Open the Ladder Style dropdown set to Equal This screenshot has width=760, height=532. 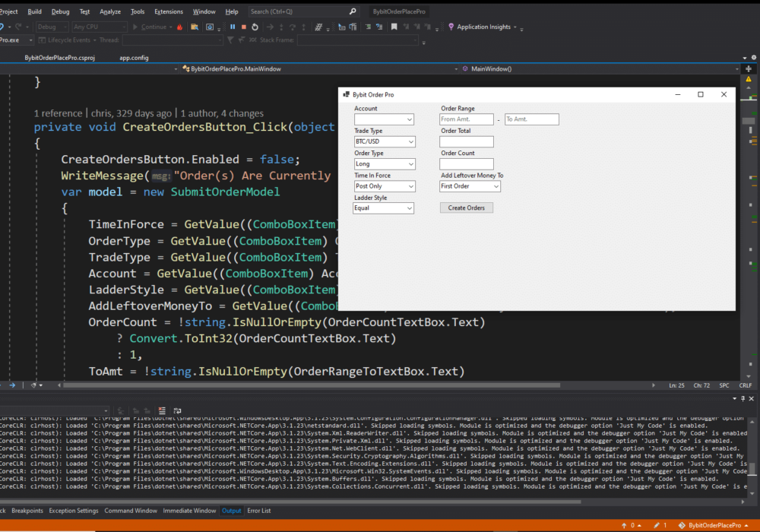pos(384,208)
